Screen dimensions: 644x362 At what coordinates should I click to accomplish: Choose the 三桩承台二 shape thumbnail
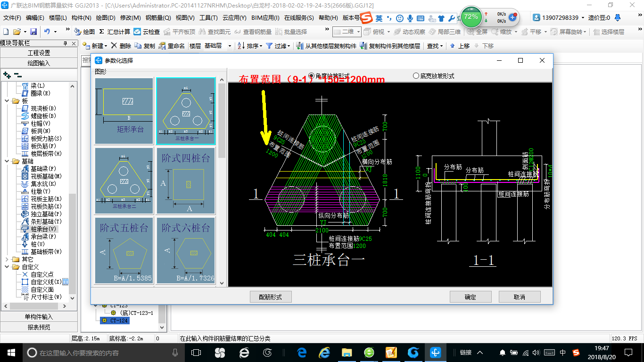124,181
